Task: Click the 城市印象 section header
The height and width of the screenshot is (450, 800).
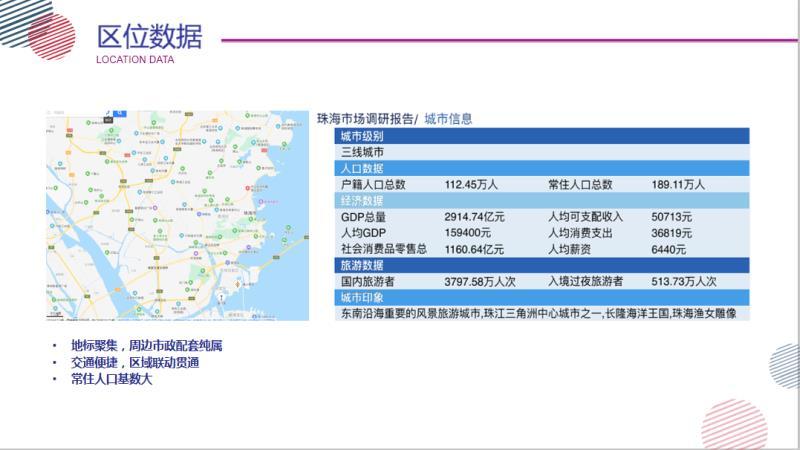Action: [361, 298]
